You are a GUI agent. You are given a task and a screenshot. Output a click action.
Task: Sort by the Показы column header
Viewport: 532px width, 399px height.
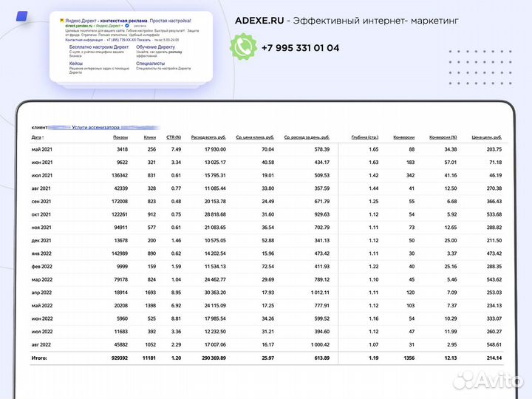pyautogui.click(x=120, y=137)
